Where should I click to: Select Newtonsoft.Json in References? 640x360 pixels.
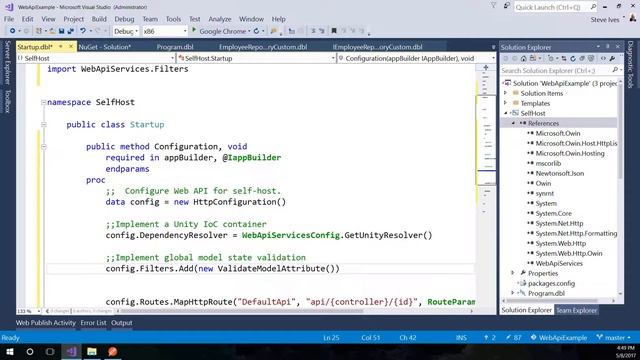(x=560, y=173)
